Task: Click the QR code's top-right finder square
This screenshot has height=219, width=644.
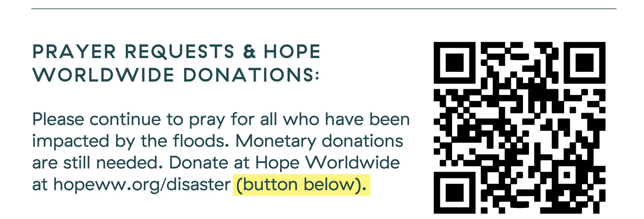Action: [585, 63]
